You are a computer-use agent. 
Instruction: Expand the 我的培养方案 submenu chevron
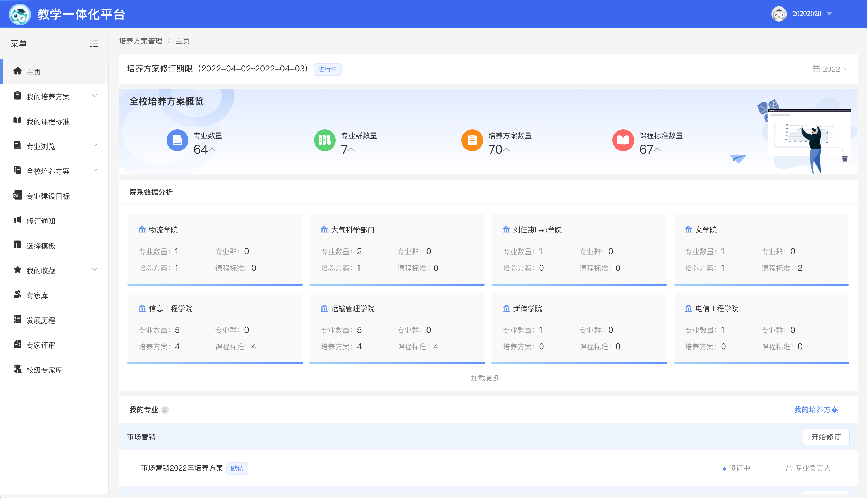tap(94, 96)
